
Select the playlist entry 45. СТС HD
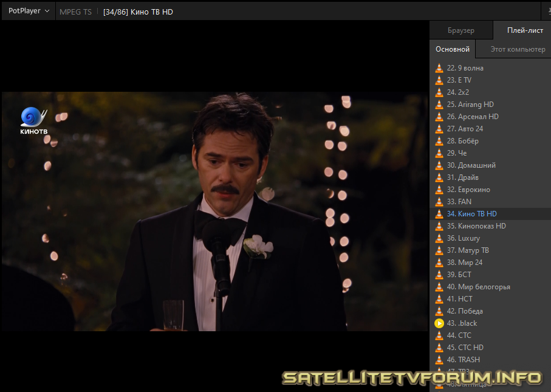click(x=490, y=348)
